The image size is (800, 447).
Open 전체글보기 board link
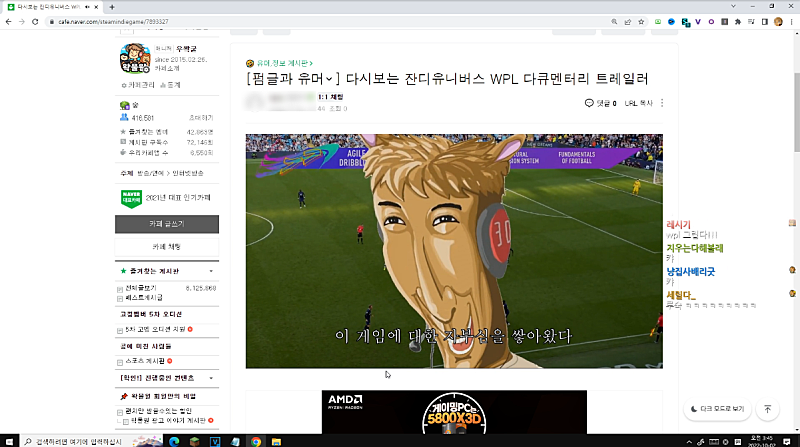click(x=140, y=288)
